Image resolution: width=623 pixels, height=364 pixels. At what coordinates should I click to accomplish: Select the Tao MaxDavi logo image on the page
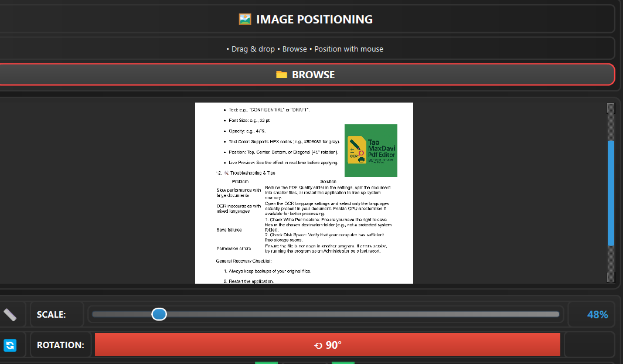[x=370, y=151]
